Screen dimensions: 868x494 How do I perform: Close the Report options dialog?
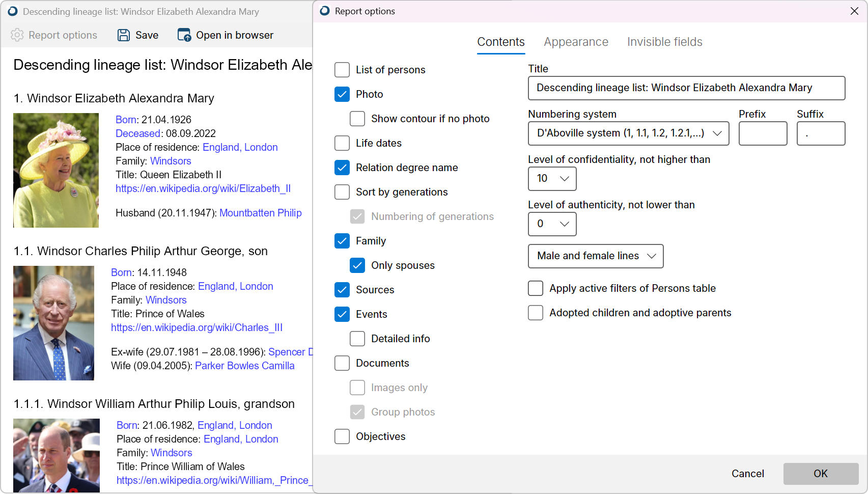[854, 11]
